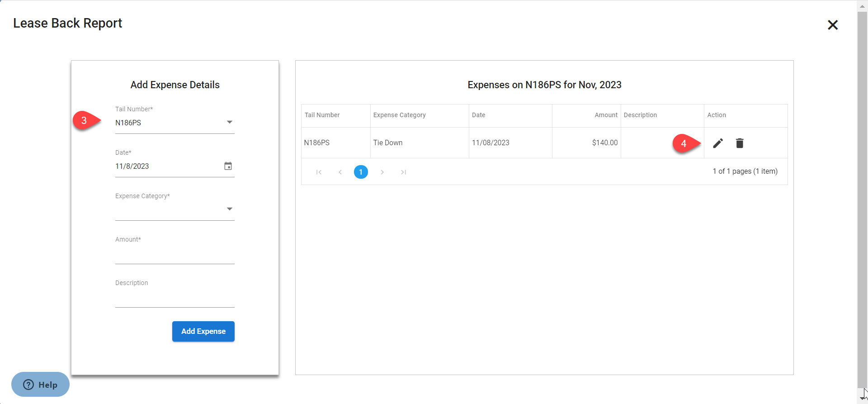Jump to last page of expenses
Screen dimensions: 868x404
point(403,172)
